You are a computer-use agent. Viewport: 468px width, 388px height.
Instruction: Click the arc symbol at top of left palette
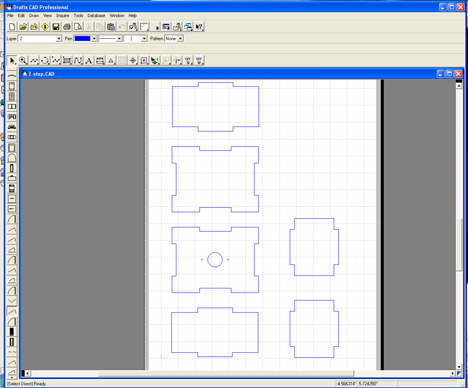coord(12,76)
